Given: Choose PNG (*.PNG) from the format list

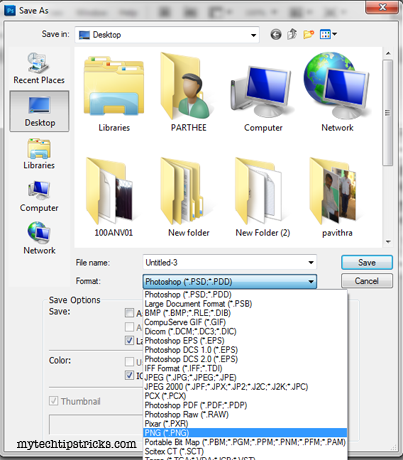Looking at the screenshot, I should click(245, 433).
